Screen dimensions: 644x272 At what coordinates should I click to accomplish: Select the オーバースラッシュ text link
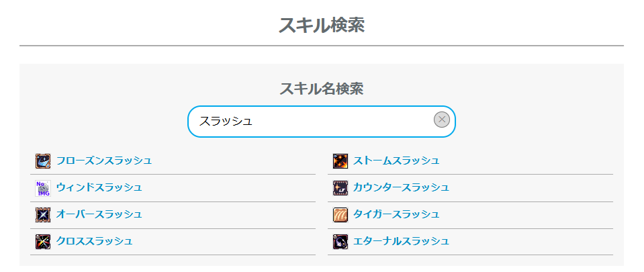pyautogui.click(x=99, y=214)
